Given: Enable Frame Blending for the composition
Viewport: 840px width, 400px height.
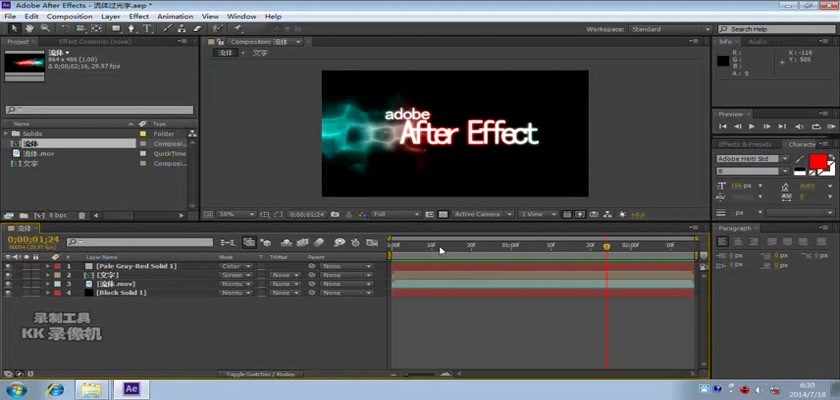Looking at the screenshot, I should [x=303, y=243].
